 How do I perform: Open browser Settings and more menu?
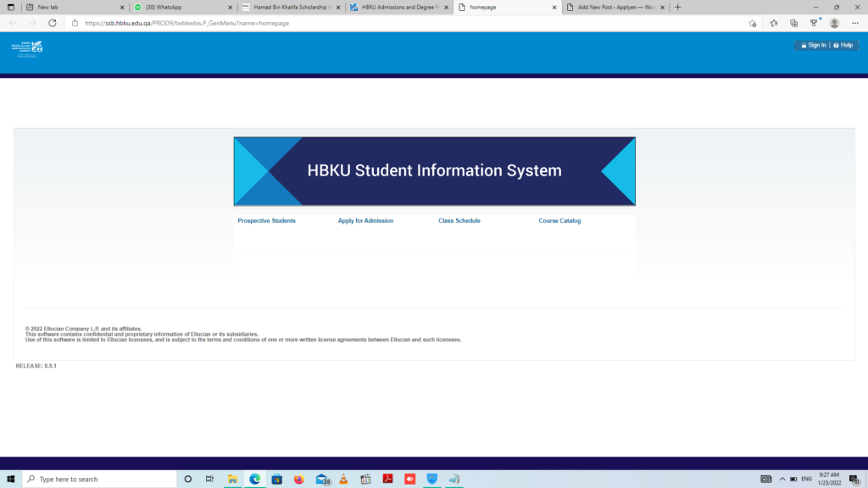coord(855,23)
